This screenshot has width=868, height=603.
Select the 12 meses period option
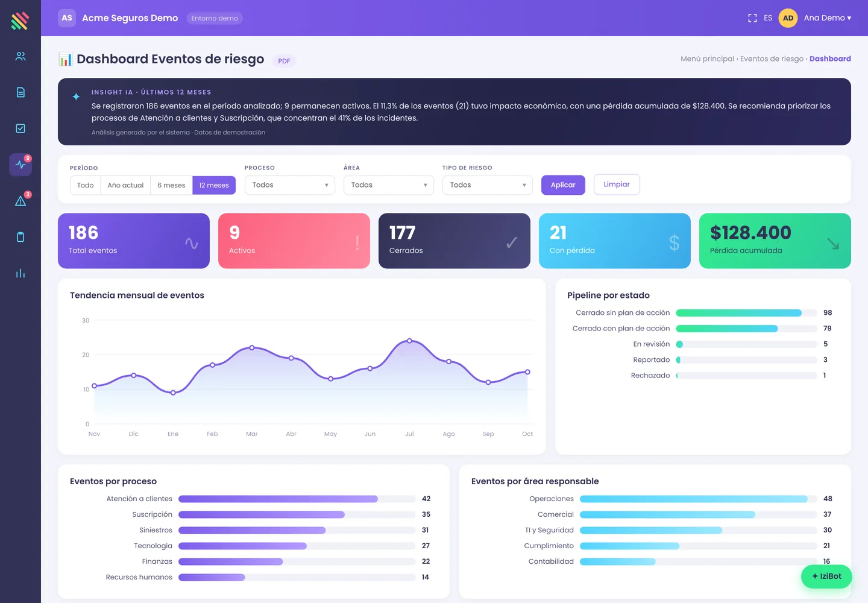coord(214,185)
